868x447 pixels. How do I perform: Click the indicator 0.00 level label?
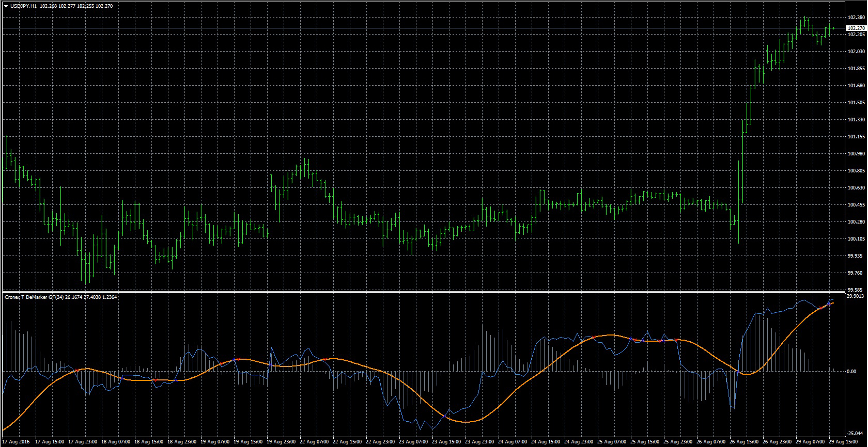853,371
